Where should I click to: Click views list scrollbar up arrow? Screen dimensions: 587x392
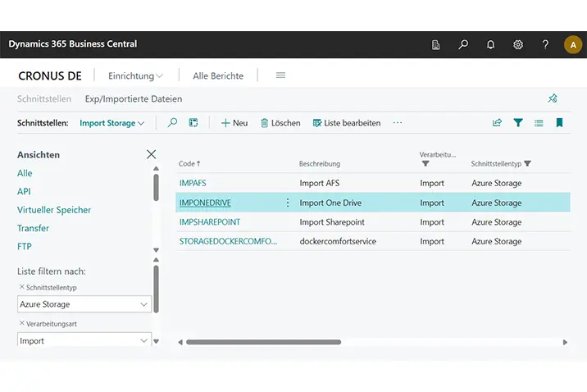click(x=156, y=168)
